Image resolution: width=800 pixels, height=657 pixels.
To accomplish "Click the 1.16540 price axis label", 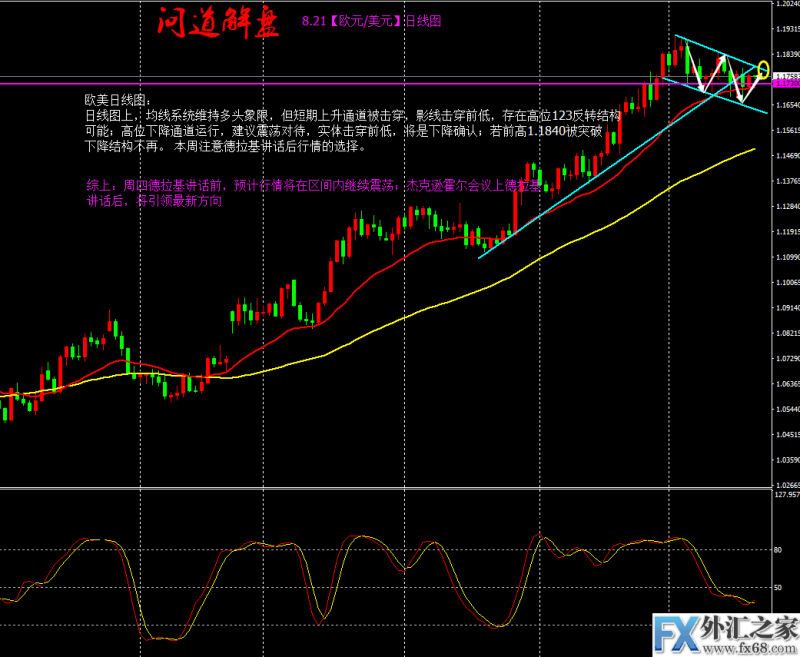I will tap(787, 105).
